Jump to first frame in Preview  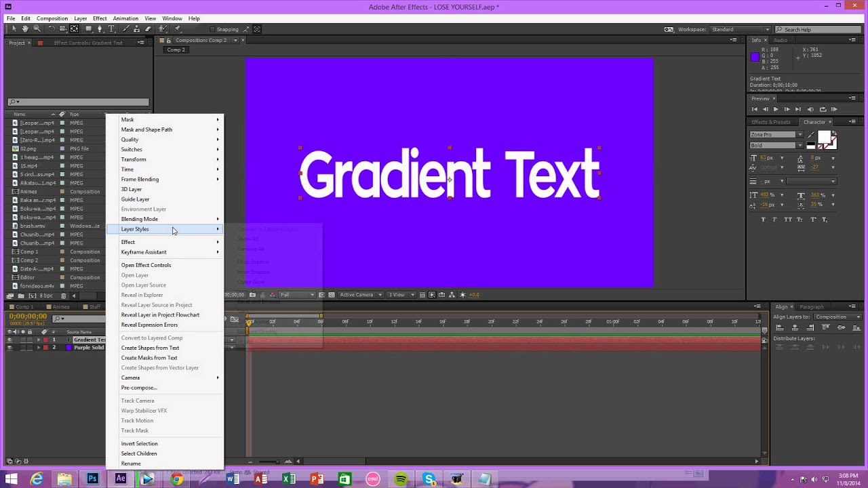754,109
